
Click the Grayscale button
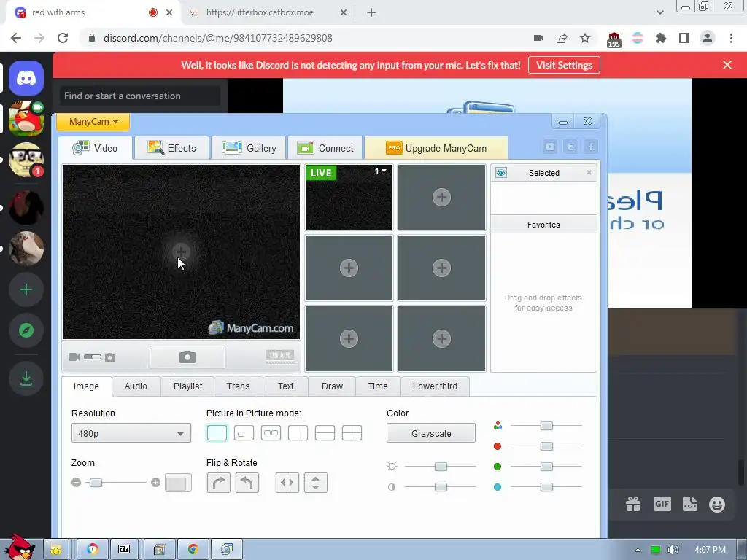pos(431,433)
